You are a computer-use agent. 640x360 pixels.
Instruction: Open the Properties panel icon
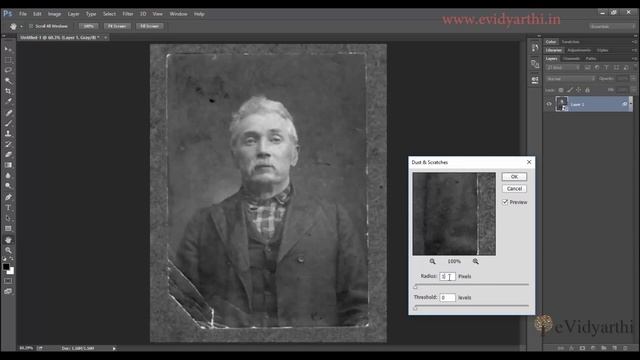point(535,64)
